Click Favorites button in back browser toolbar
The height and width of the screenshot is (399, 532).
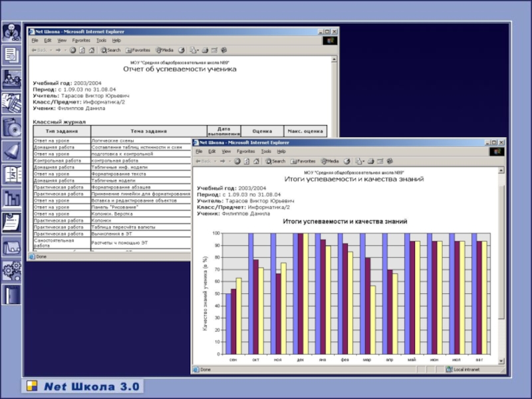click(x=138, y=50)
